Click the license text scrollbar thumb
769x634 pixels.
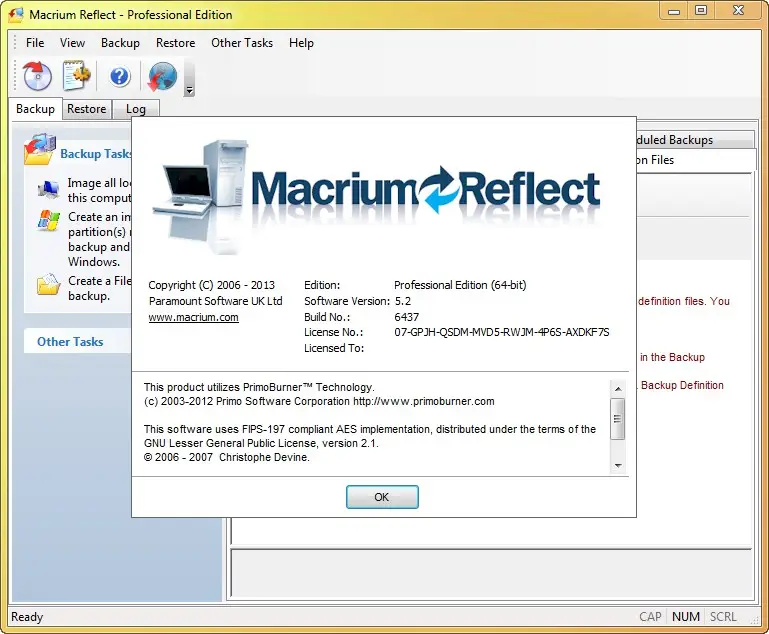click(x=618, y=419)
